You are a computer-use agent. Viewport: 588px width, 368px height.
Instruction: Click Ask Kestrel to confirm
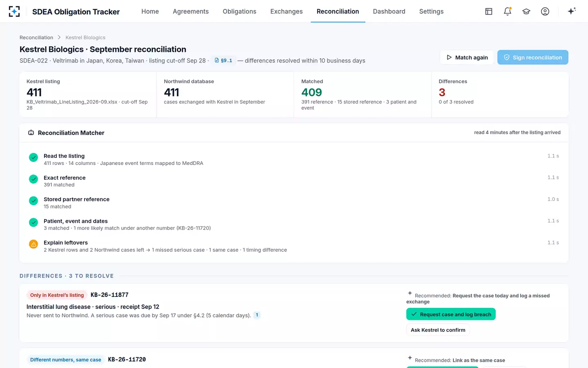[x=438, y=330]
